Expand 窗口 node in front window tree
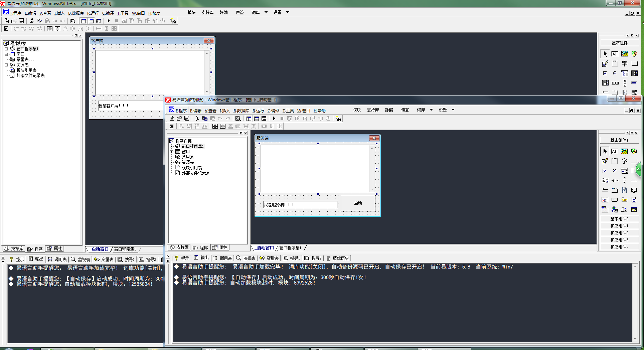644x350 pixels. pyautogui.click(x=172, y=152)
